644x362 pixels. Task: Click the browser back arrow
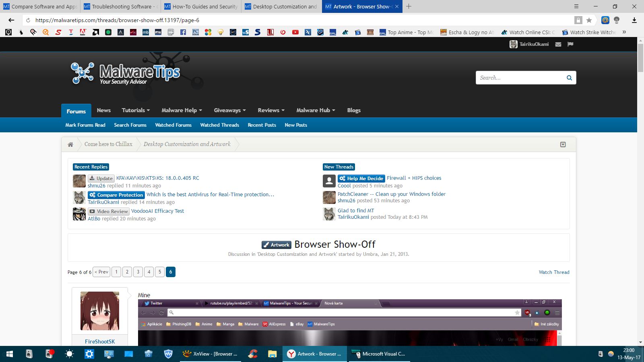11,20
